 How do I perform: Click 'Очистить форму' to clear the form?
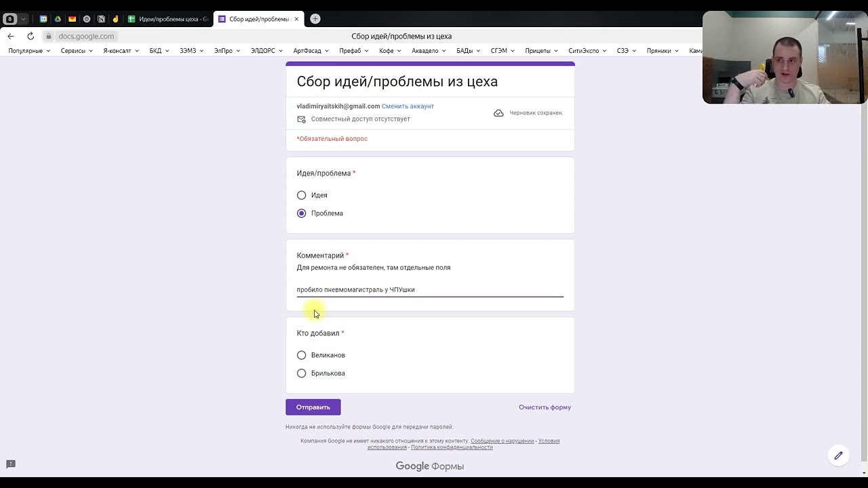[545, 407]
